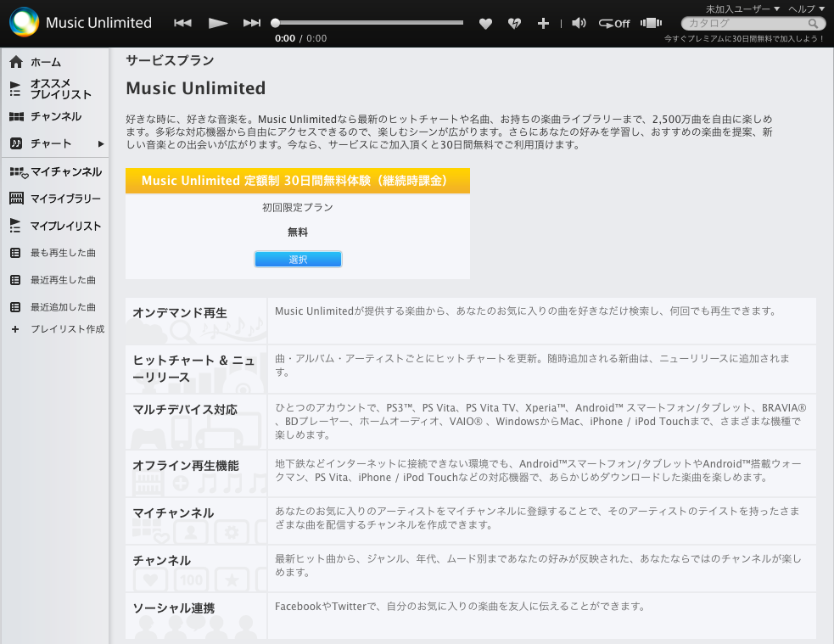
Task: Open チャート in the sidebar
Action: pos(51,143)
